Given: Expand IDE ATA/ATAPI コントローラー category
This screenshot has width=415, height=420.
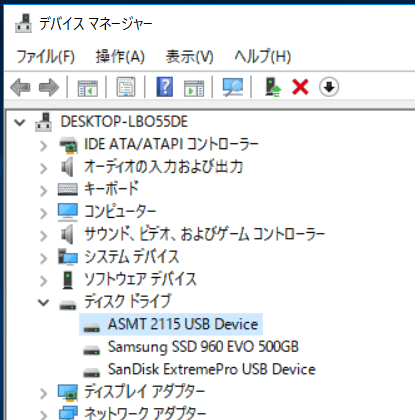Looking at the screenshot, I should (43, 146).
